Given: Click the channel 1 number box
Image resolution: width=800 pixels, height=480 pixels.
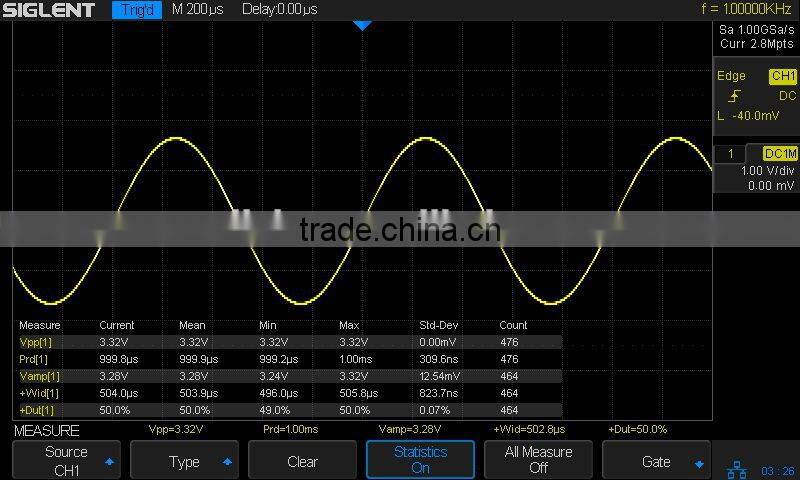Looking at the screenshot, I should [732, 154].
